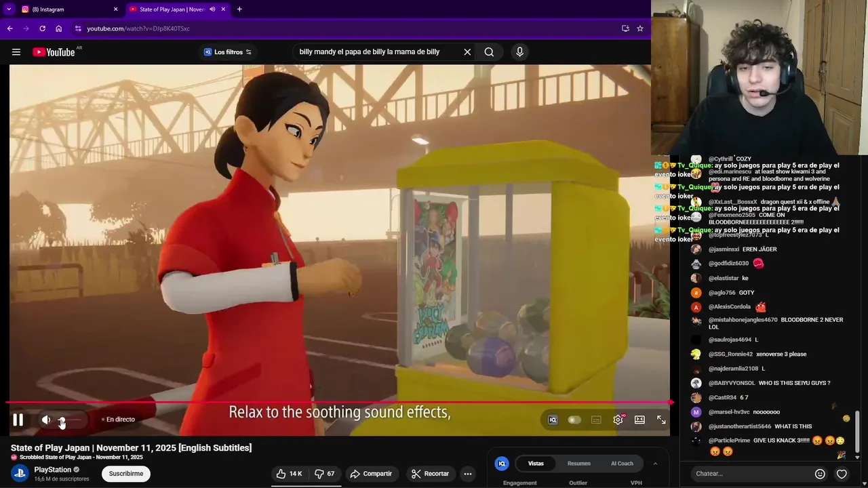The width and height of the screenshot is (868, 488).
Task: Go forward using the browser forward arrow
Action: click(x=26, y=28)
